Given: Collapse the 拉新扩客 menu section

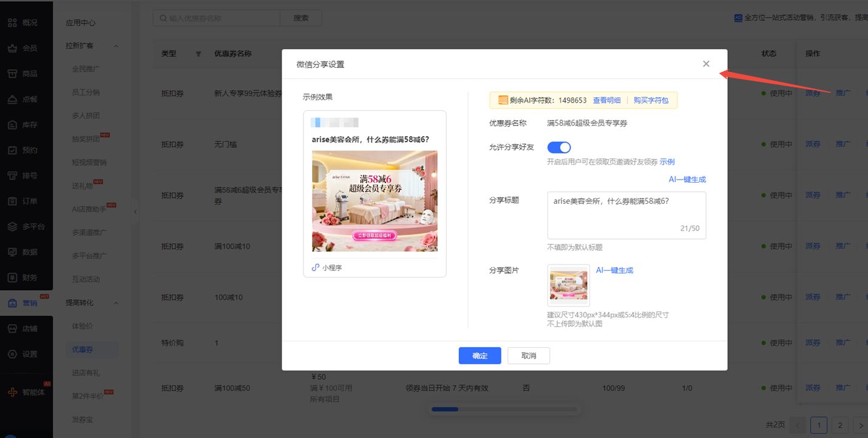Looking at the screenshot, I should pyautogui.click(x=116, y=46).
